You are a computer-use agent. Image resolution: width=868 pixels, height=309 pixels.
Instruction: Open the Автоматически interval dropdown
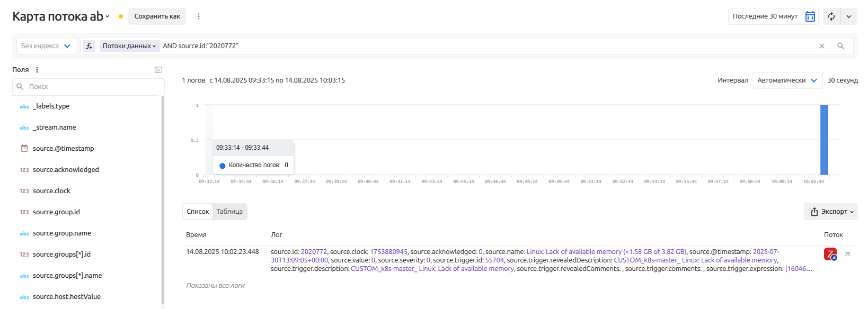787,80
